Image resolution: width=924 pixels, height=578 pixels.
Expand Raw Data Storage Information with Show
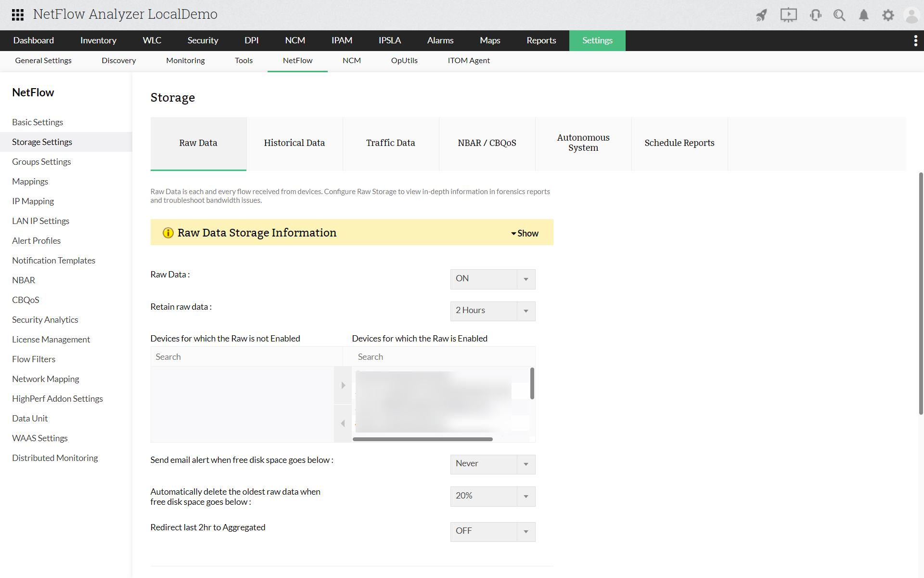[525, 233]
